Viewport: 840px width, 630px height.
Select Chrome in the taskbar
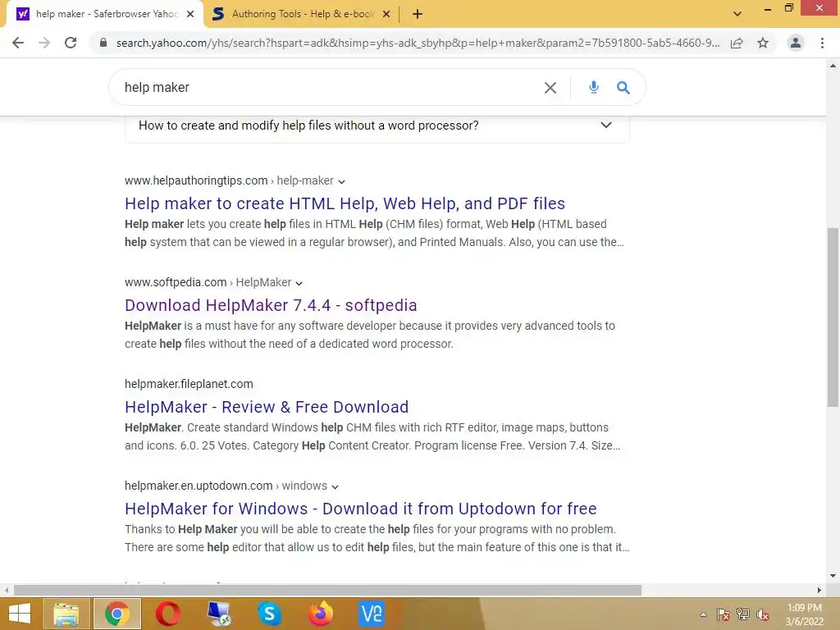[116, 614]
